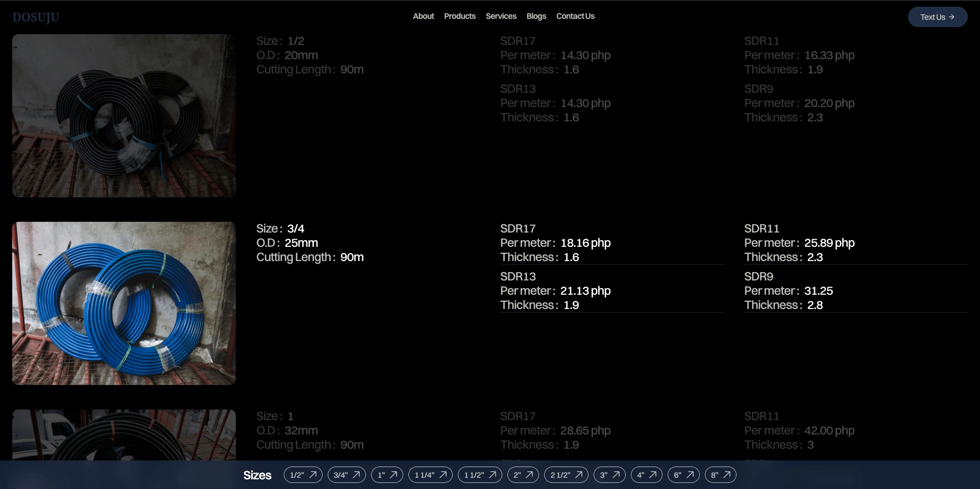Screen dimensions: 980x489
Task: Click 'Thickness: 2.8' under SDR9
Action: (783, 305)
